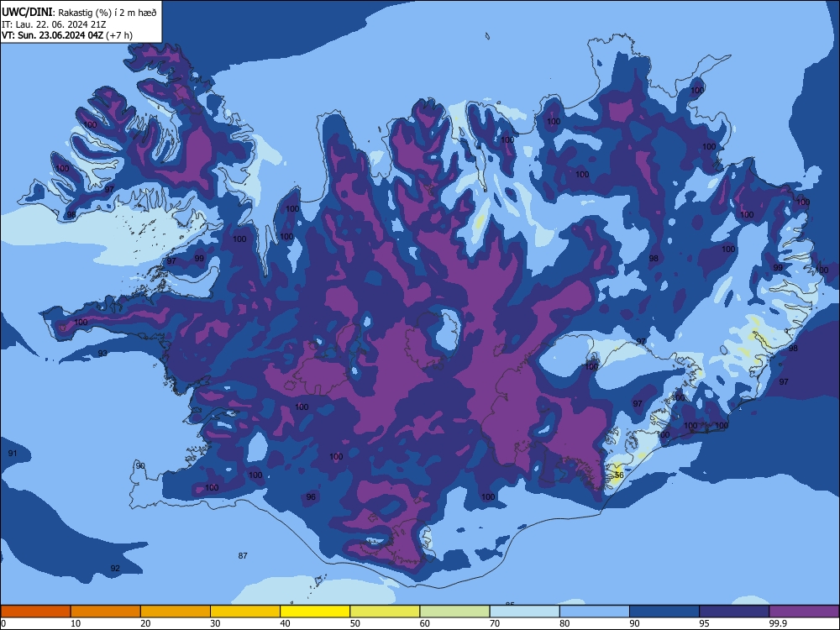Click the map value '87' over the sea
Viewport: 840px width, 630px height.
click(x=243, y=555)
